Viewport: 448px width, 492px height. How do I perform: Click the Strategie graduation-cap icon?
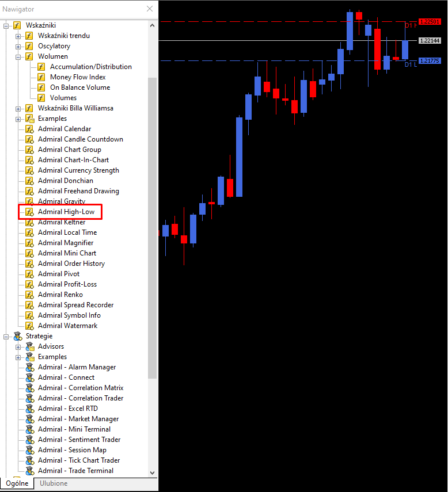[x=18, y=336]
